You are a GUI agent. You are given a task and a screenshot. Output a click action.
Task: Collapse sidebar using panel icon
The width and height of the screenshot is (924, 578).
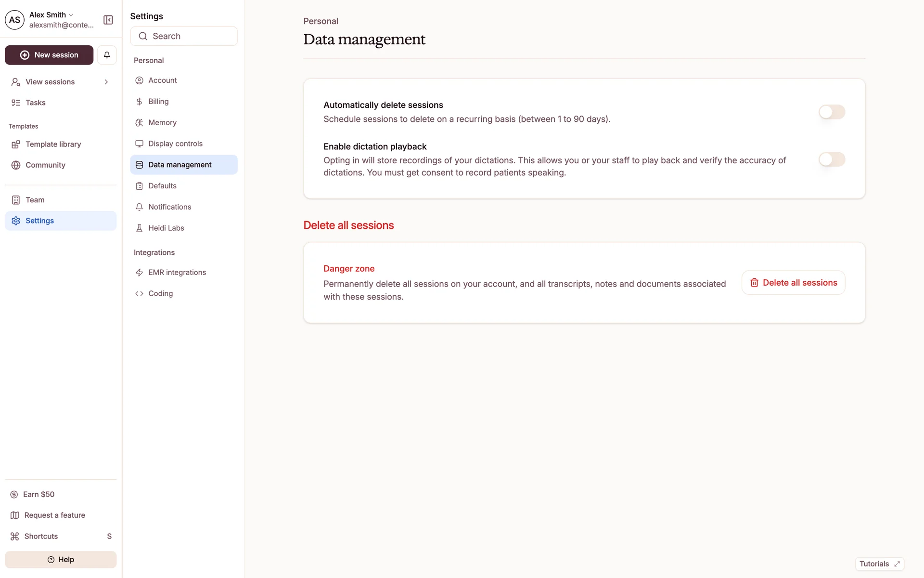108,20
